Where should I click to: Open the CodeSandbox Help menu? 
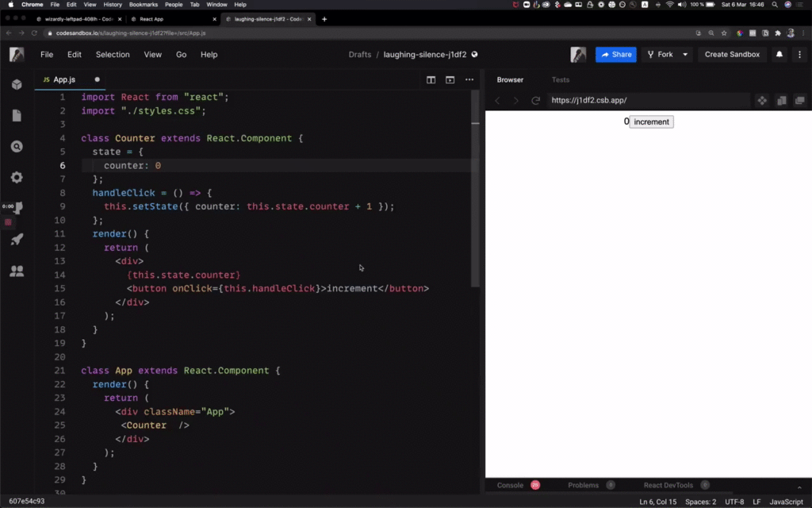(x=209, y=55)
